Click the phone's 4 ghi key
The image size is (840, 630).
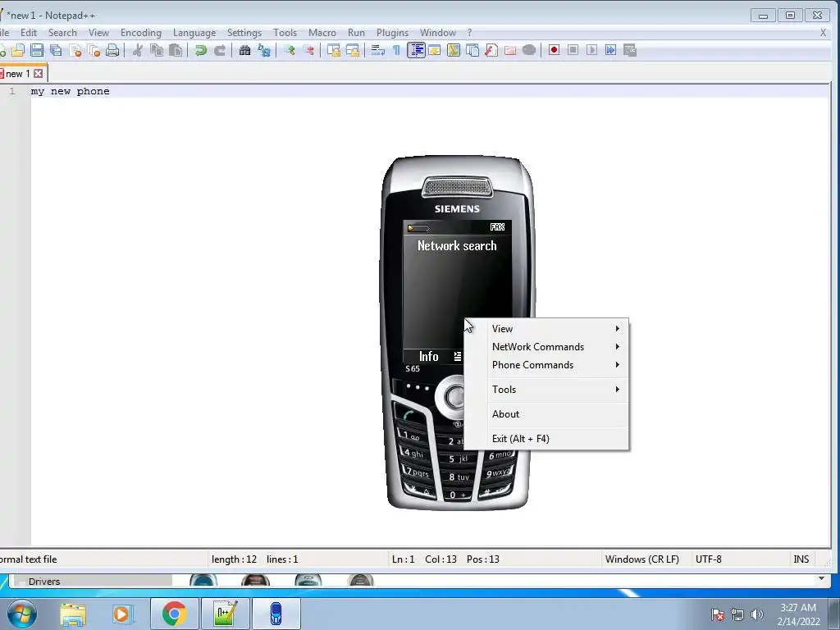415,453
